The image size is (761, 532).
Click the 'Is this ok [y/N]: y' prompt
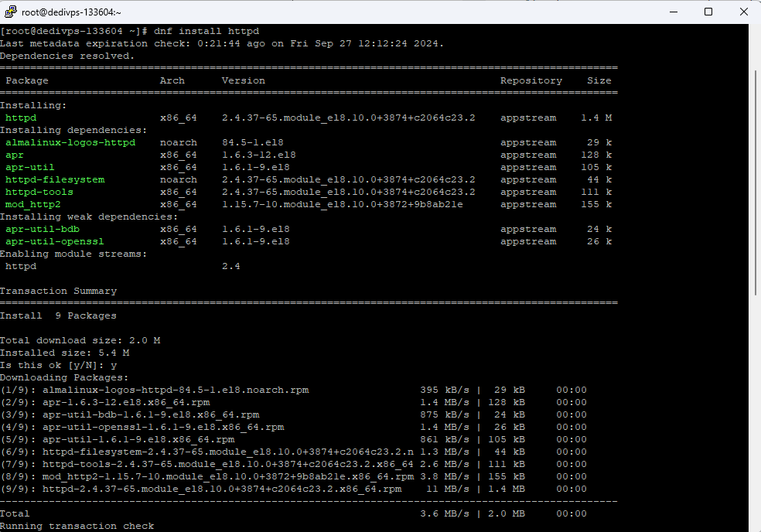point(58,365)
